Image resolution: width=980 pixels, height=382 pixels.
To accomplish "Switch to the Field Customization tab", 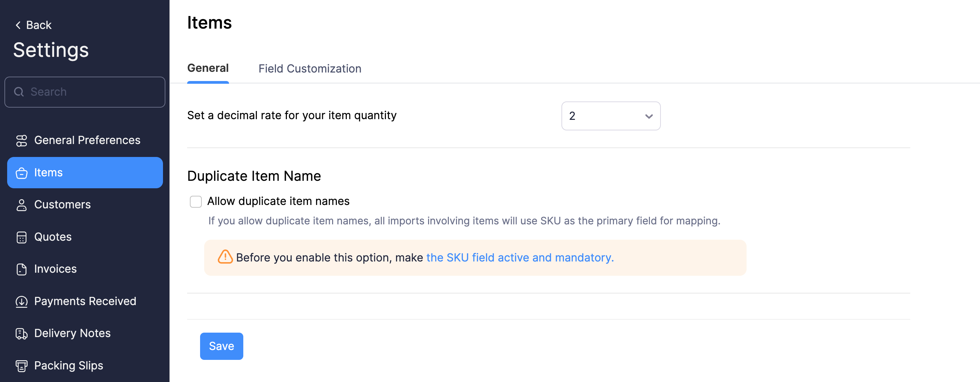I will tap(310, 69).
